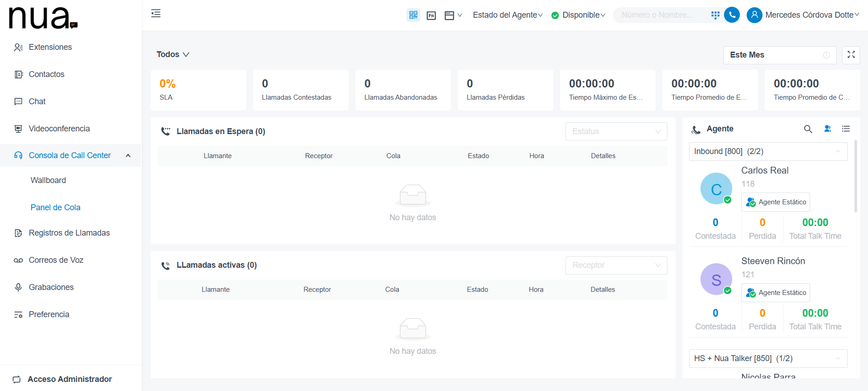Click Acceso Administrador at the bottom
Image resolution: width=868 pixels, height=391 pixels.
70,379
